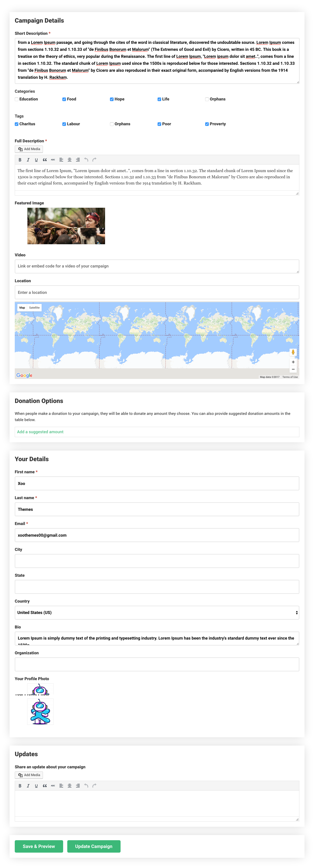This screenshot has height=868, width=315.
Task: Toggle italic in Full Description editor
Action: (x=28, y=160)
